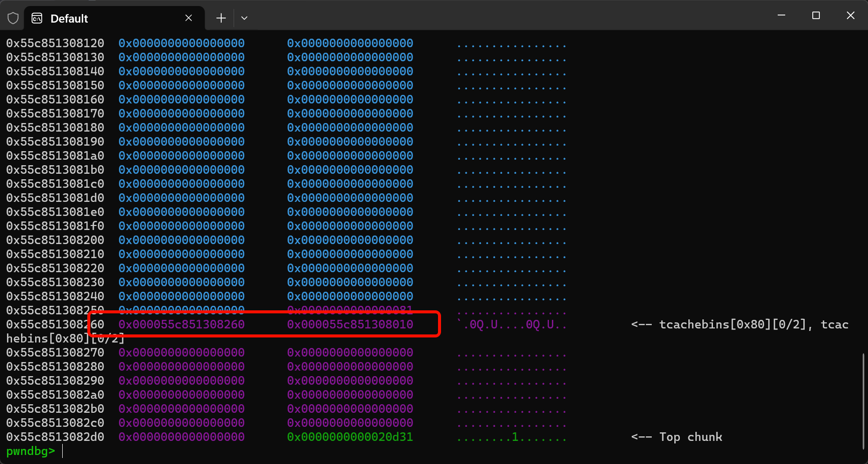
Task: Click address 0x55c851308270
Action: click(x=55, y=353)
